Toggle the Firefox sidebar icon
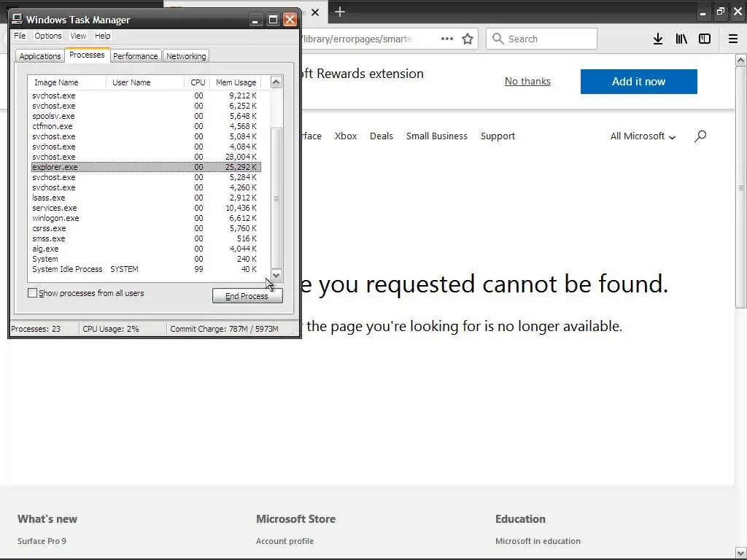 pyautogui.click(x=705, y=39)
